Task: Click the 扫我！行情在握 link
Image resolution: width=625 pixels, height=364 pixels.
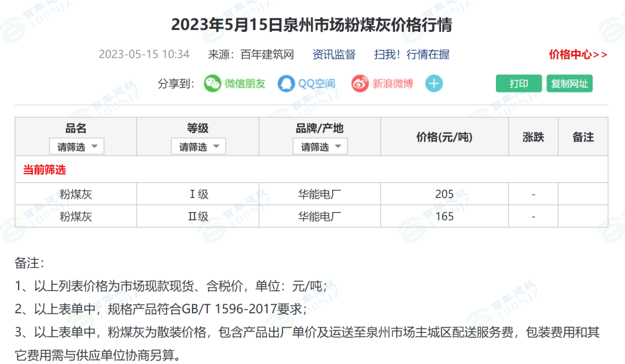Action: (x=411, y=54)
